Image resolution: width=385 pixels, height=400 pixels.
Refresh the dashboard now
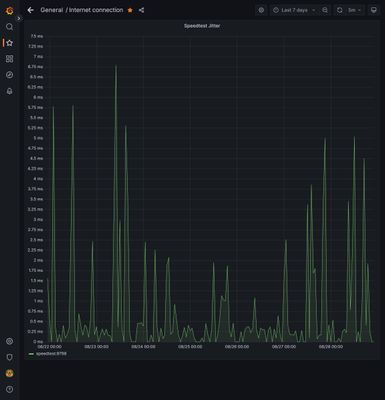(339, 10)
